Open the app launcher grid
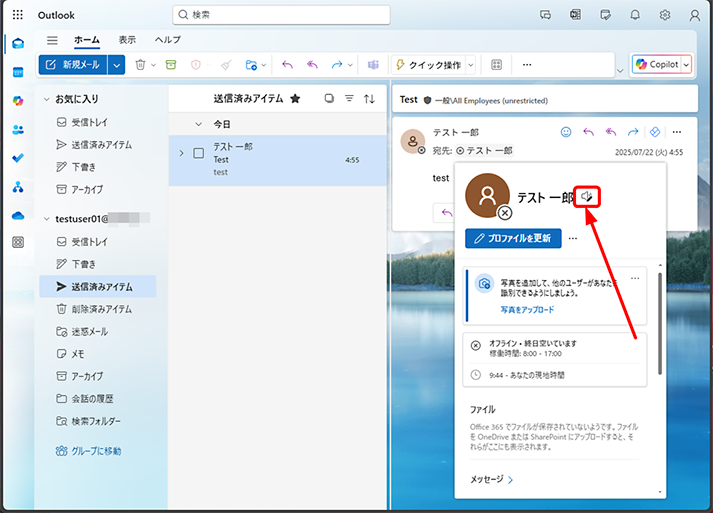This screenshot has height=513, width=713. click(17, 15)
